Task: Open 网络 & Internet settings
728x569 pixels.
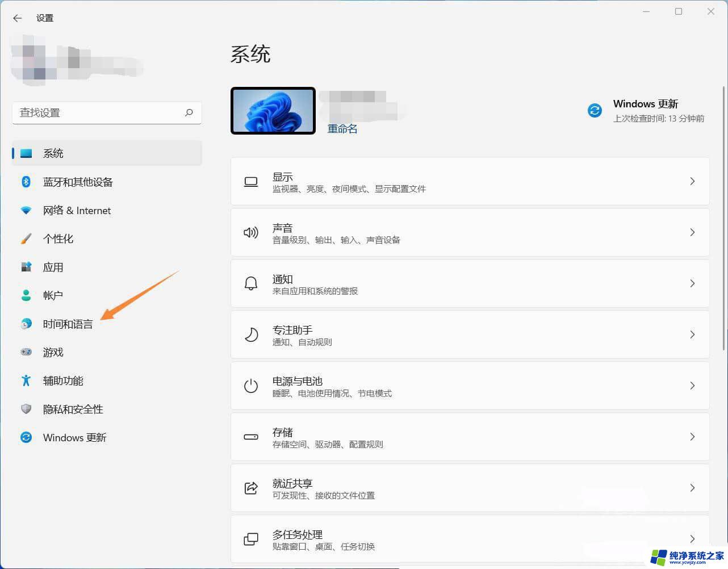Action: [107, 210]
